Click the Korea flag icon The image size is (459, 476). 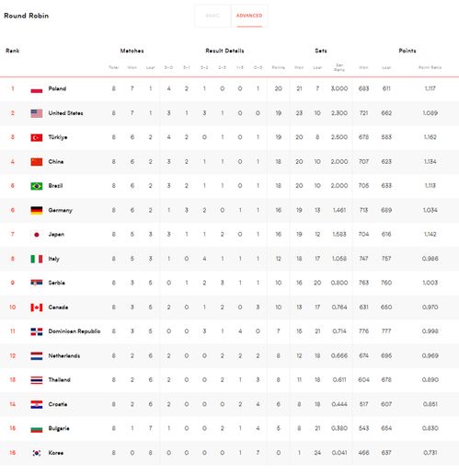pyautogui.click(x=37, y=453)
